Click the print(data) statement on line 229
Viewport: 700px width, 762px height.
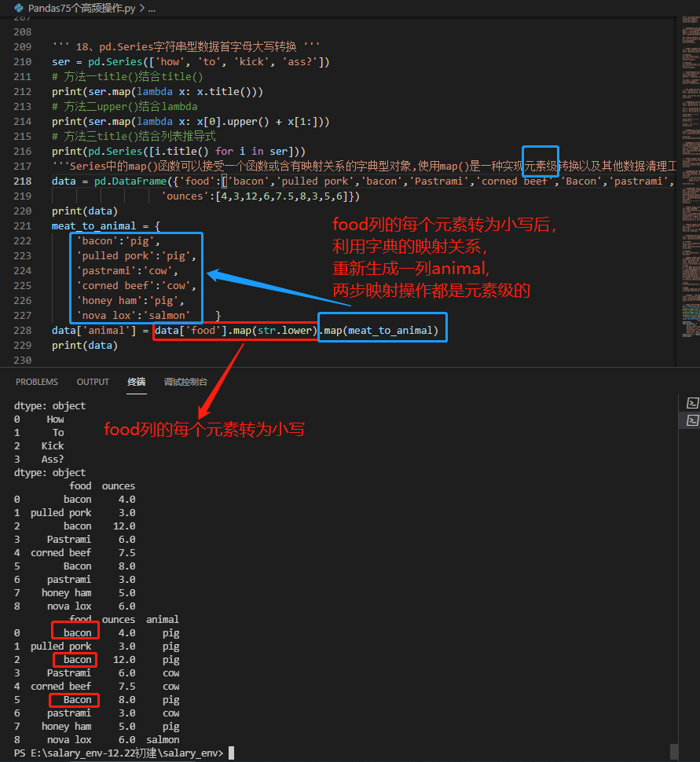[x=85, y=346]
